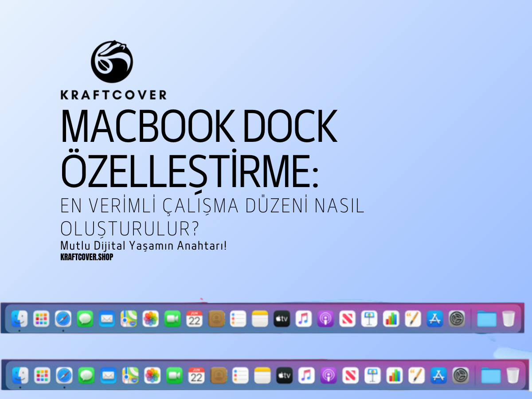
Task: Open Notes in the lower dock
Action: pyautogui.click(x=262, y=376)
